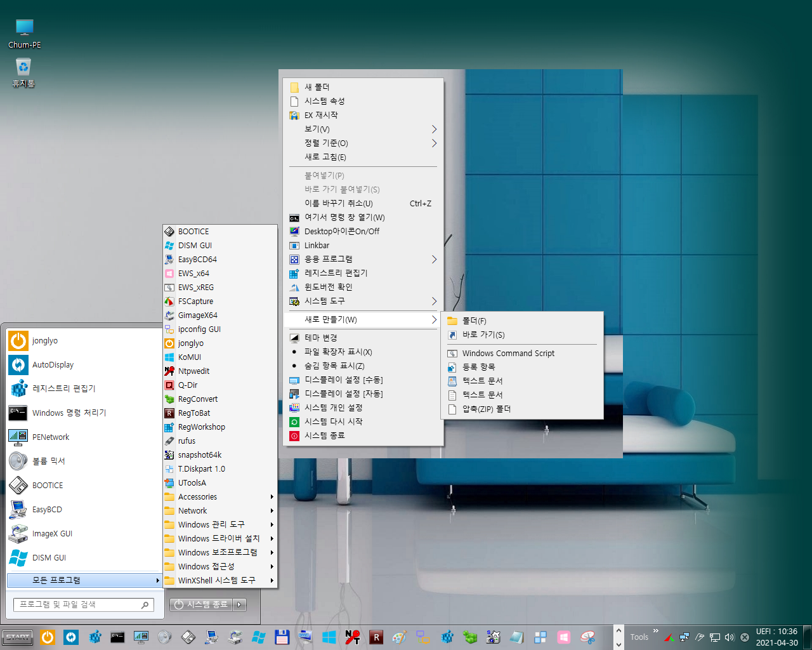Choose EX 재시작 in the context menu
This screenshot has height=650, width=812.
pos(363,116)
